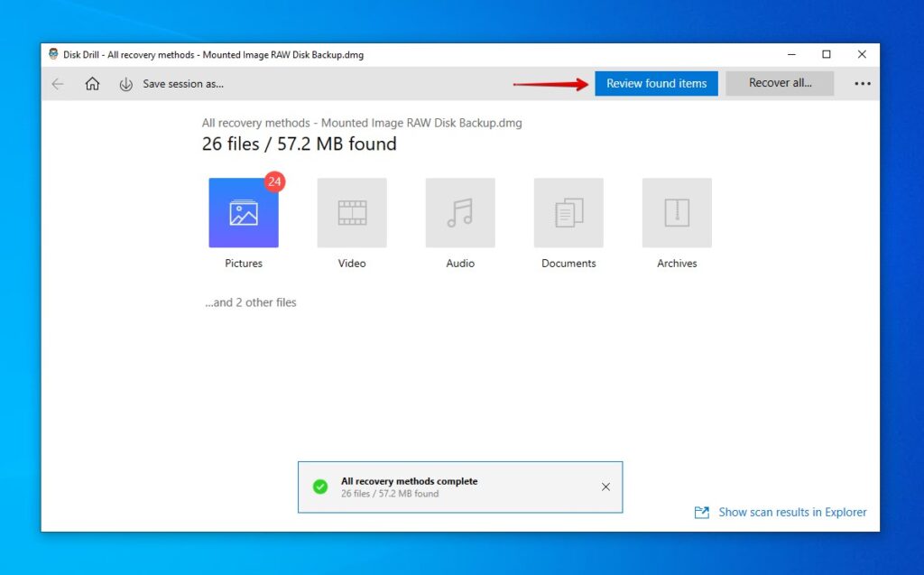Screen dimensions: 924x575
Task: Click the 26 files found heading
Action: [x=298, y=144]
